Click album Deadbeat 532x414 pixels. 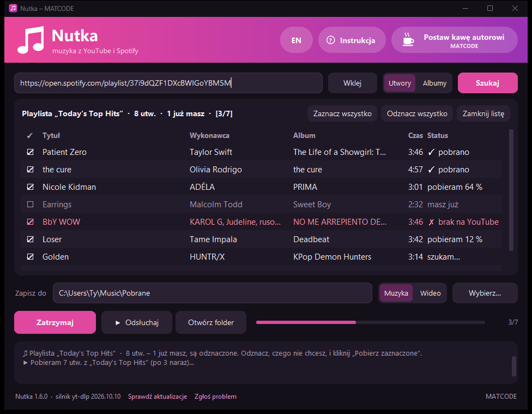[x=311, y=239]
